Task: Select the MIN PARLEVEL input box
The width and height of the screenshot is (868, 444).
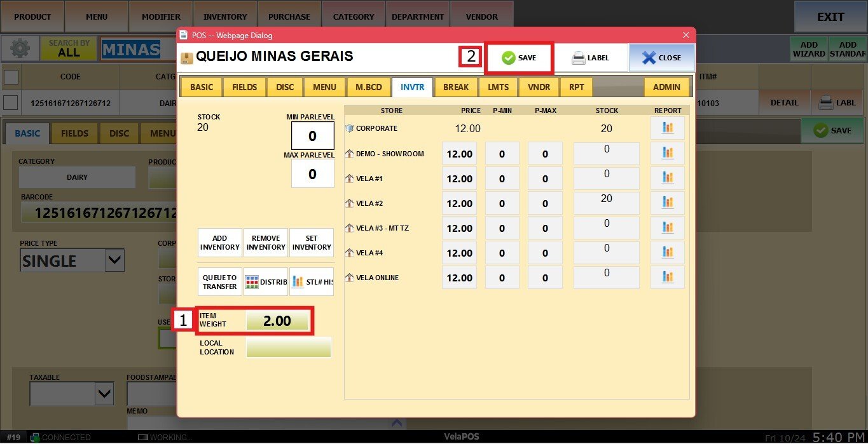Action: (x=312, y=136)
